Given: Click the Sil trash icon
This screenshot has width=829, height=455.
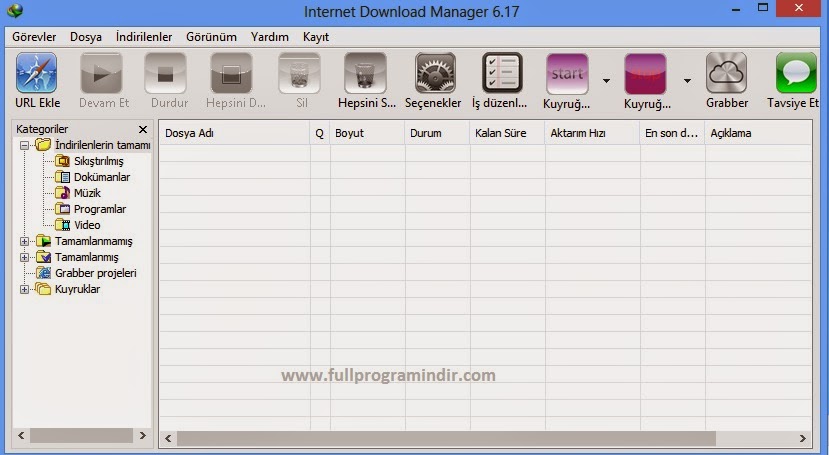Looking at the screenshot, I should (x=299, y=73).
